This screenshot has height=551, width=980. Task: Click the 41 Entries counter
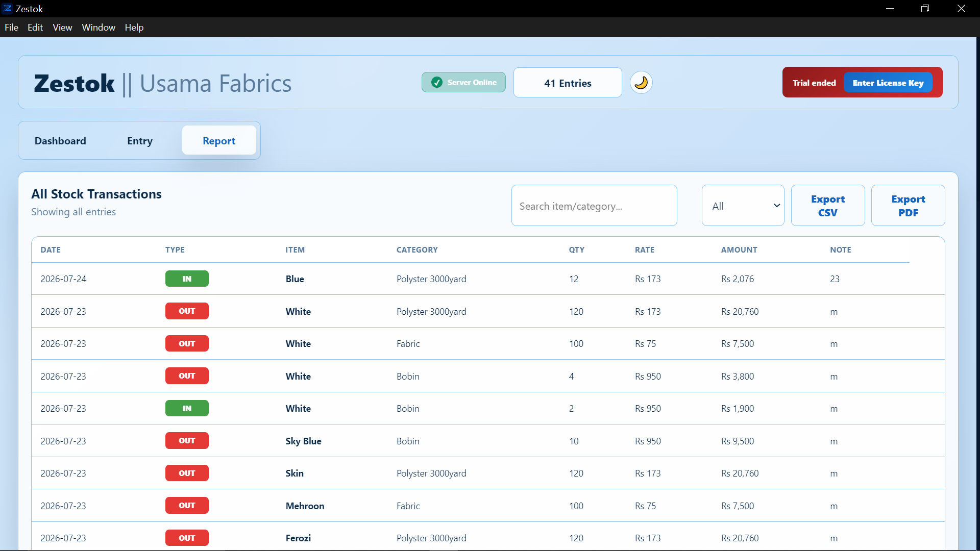[x=568, y=83]
